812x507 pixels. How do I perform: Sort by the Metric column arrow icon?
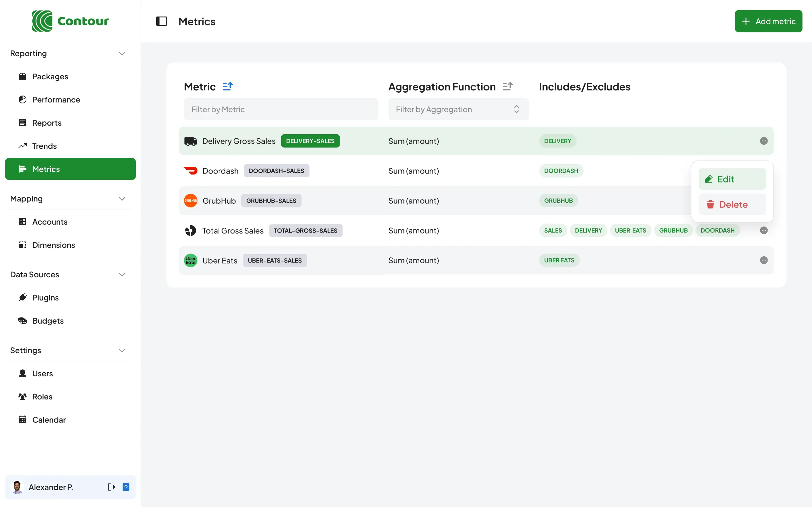point(228,86)
